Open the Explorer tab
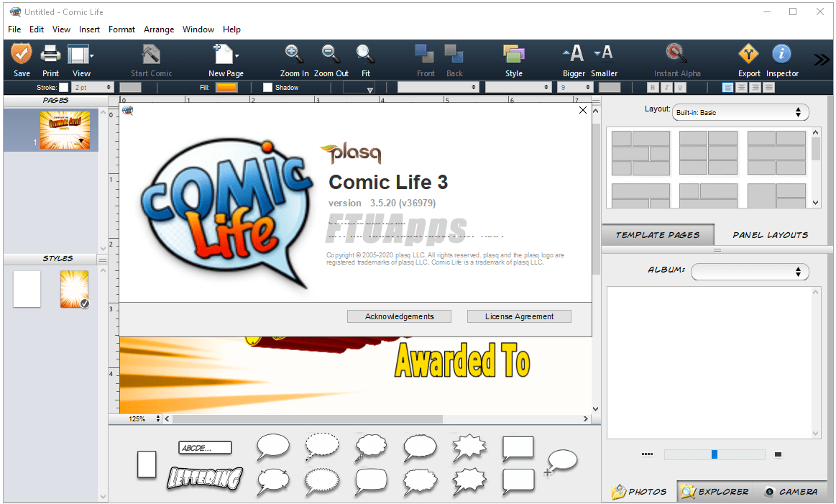Image resolution: width=836 pixels, height=504 pixels. coord(715,491)
